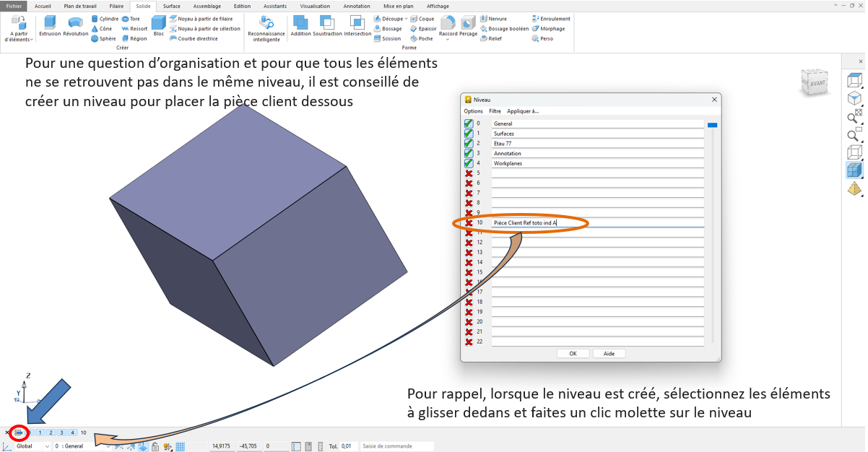
Task: Select the Morphage tool
Action: [x=548, y=29]
